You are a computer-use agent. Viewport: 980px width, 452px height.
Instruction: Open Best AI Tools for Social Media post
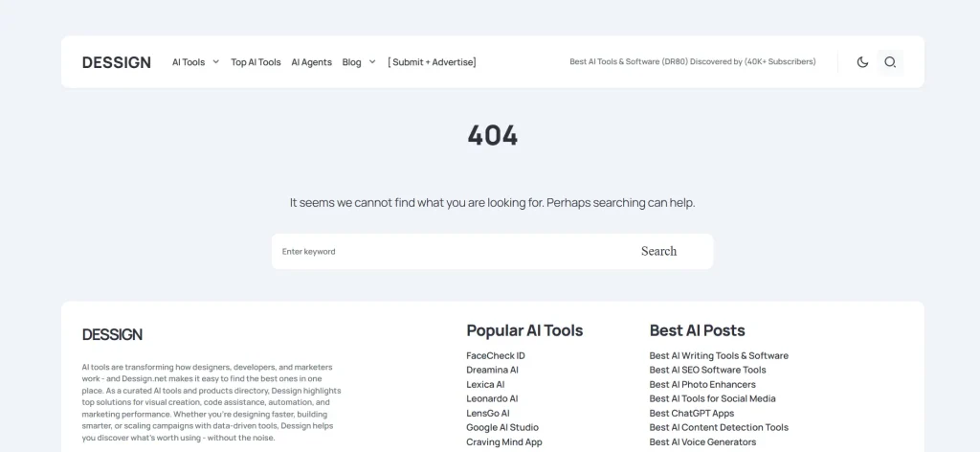coord(712,399)
